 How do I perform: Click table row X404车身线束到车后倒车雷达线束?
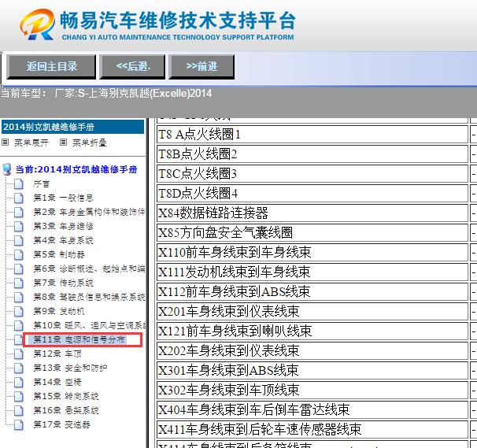[312, 409]
